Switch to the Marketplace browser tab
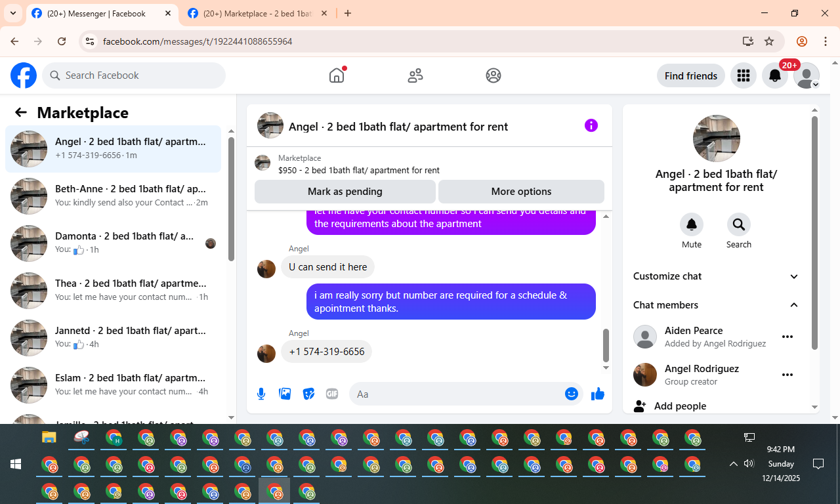840x504 pixels. pos(257,13)
